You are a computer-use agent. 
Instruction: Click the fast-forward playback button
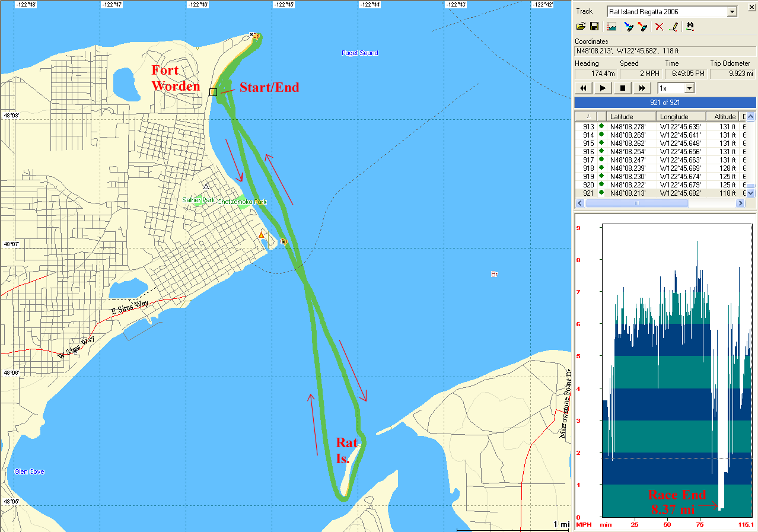click(642, 88)
